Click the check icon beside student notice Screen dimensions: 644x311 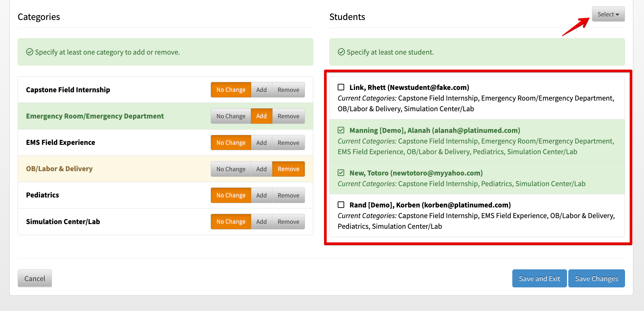[x=341, y=52]
